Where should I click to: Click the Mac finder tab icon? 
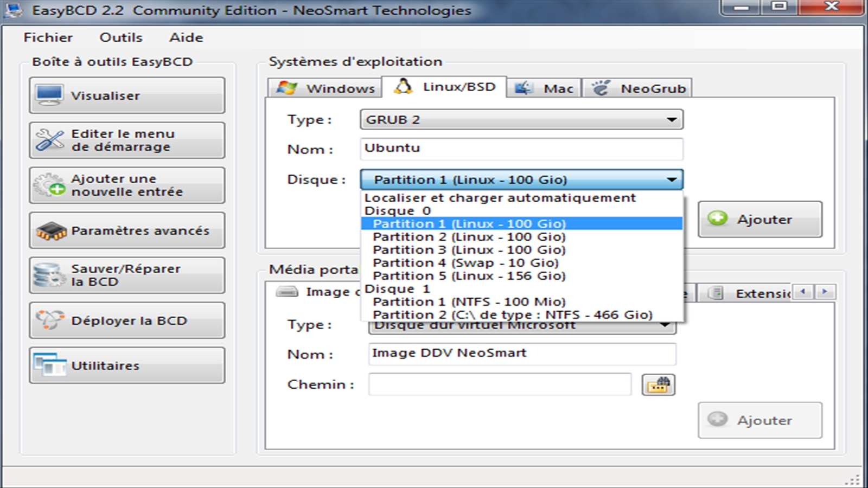pyautogui.click(x=523, y=88)
